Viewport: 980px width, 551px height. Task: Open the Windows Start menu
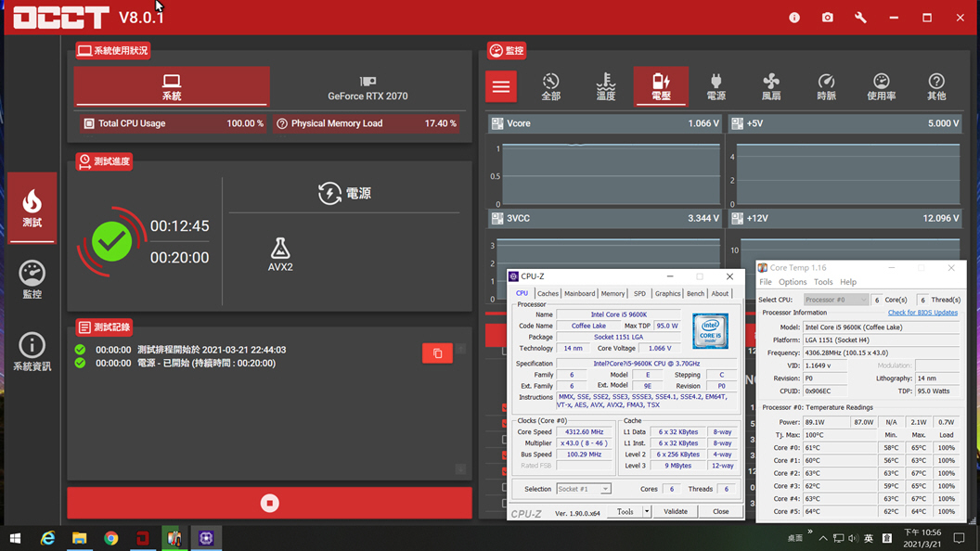[x=16, y=538]
